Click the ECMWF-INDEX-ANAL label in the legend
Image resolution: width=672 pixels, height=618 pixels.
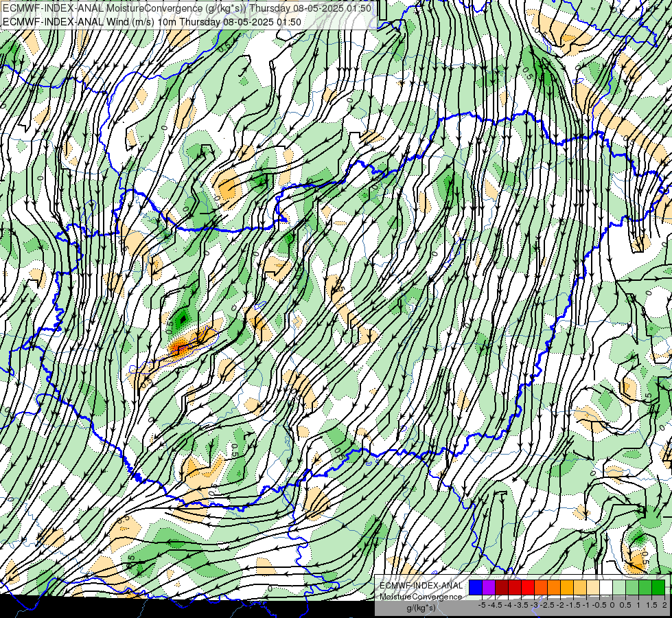click(x=421, y=586)
